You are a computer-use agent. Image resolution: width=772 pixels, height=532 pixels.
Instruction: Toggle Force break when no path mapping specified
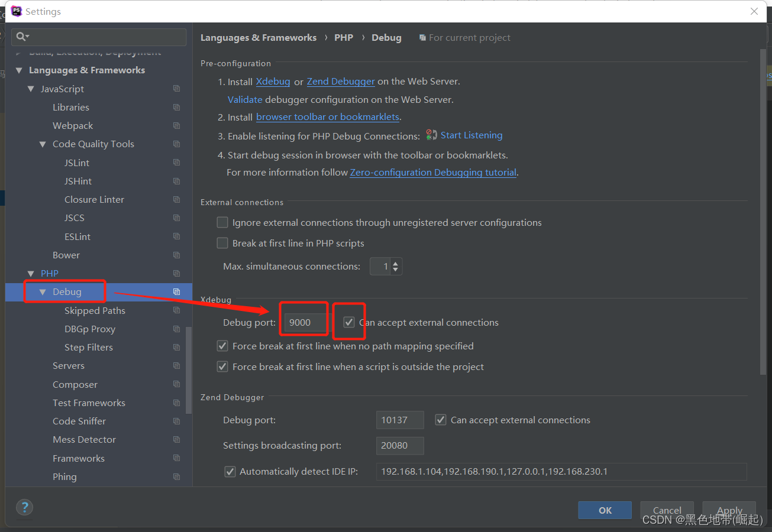tap(222, 346)
